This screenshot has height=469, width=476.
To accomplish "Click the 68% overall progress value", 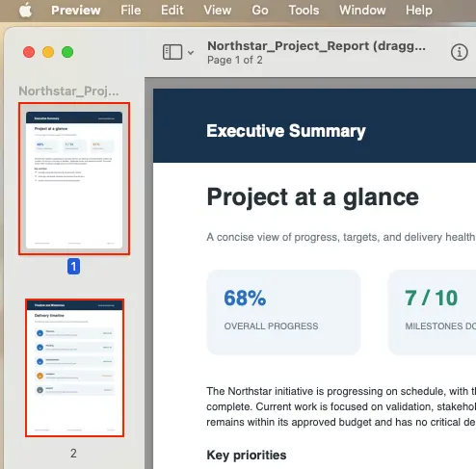I will pos(245,298).
